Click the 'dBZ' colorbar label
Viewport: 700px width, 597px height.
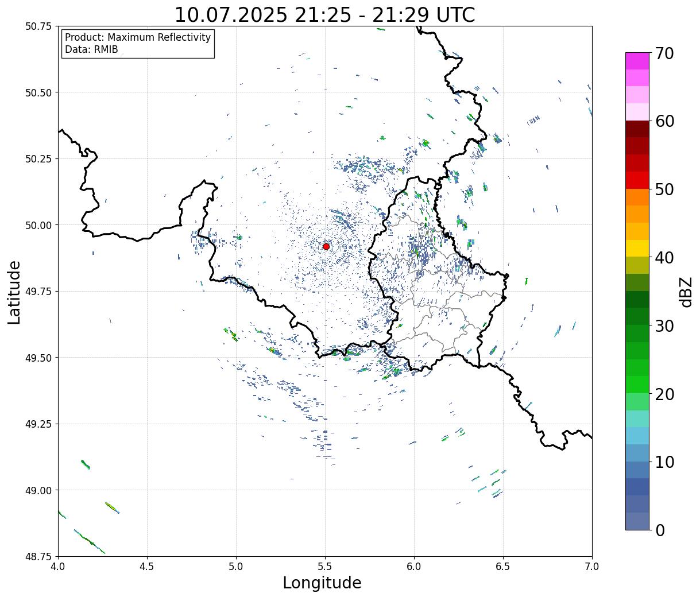click(x=686, y=292)
